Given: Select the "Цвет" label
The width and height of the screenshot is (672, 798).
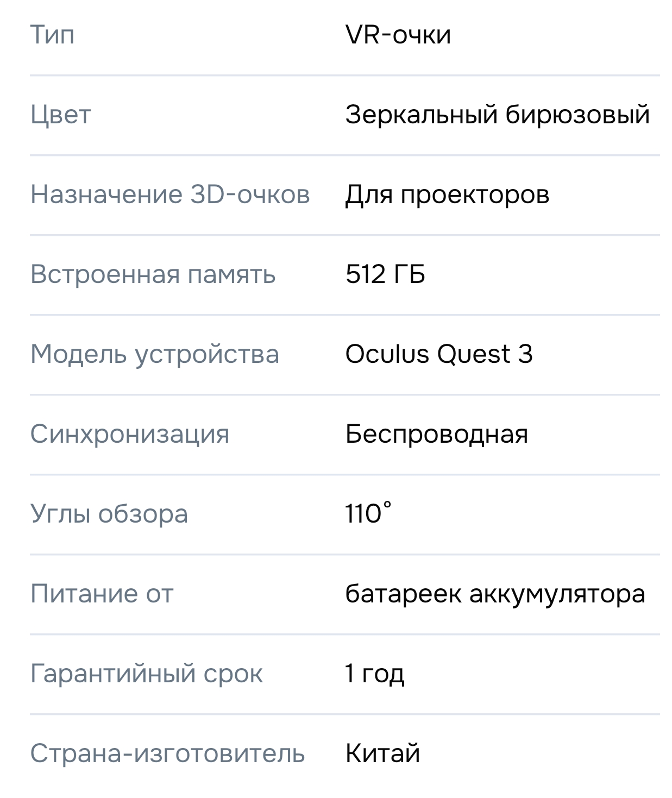Looking at the screenshot, I should click(x=60, y=115).
